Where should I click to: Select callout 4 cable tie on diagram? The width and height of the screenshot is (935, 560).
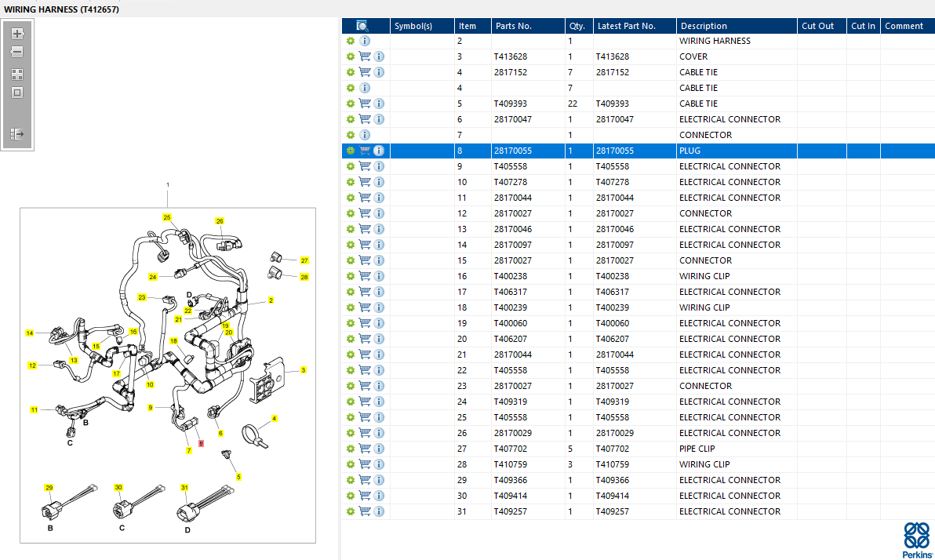(275, 419)
